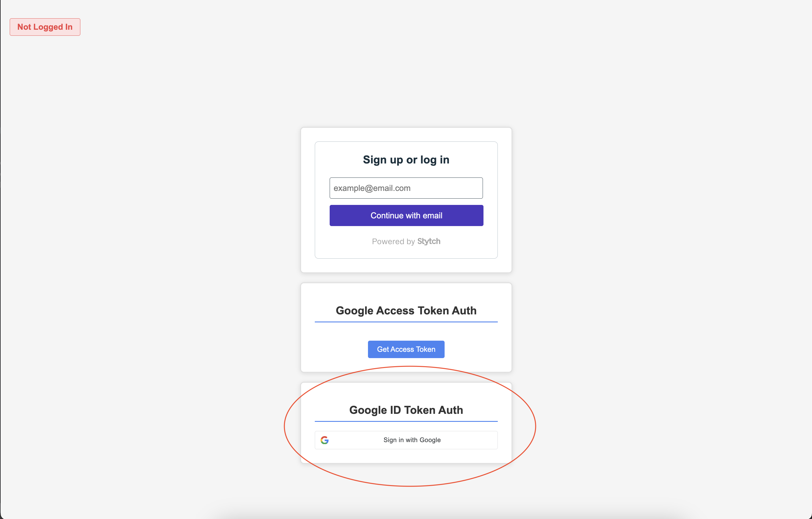The image size is (812, 519).
Task: Click the "Google ID Token Auth" heading
Action: 406,410
